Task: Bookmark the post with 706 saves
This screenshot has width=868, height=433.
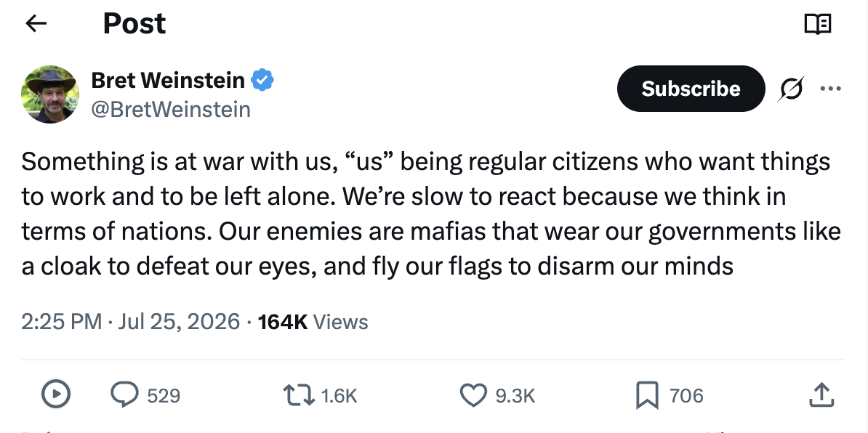Action: (646, 395)
